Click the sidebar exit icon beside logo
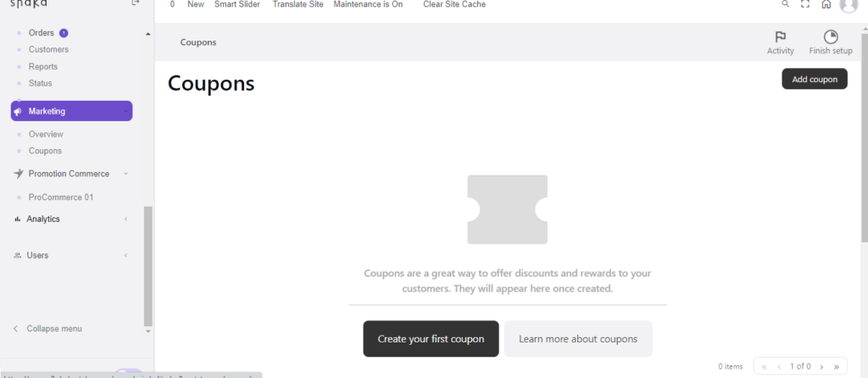 (x=135, y=3)
